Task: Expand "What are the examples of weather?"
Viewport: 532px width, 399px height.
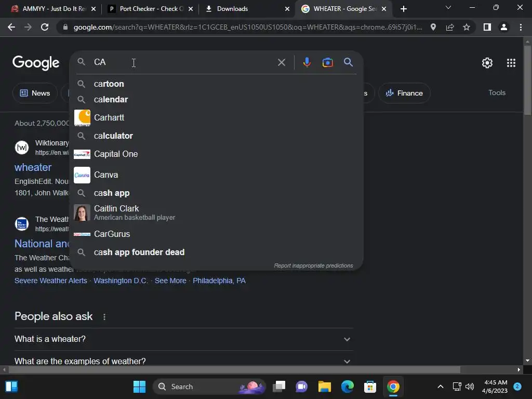Action: click(183, 361)
